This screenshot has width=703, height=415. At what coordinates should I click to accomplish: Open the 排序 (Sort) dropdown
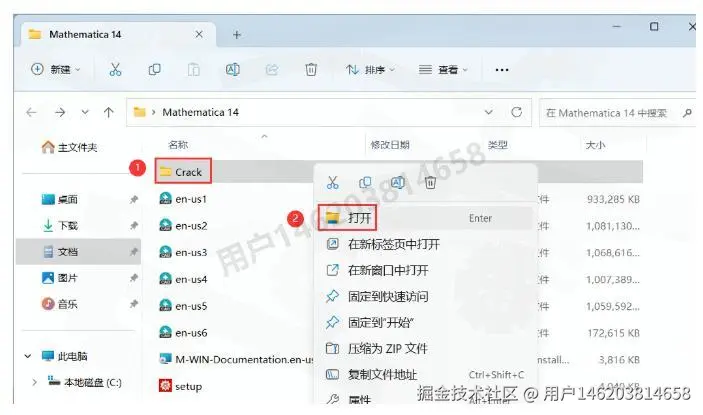370,69
